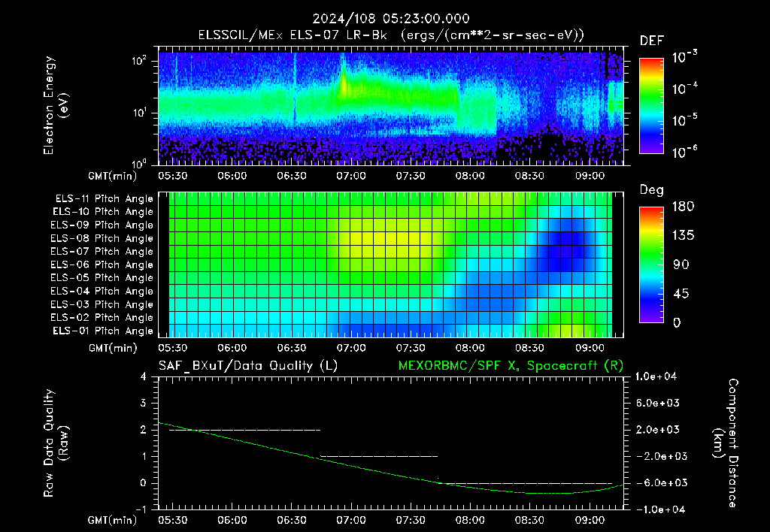770x532 pixels.
Task: Click the 10^-4 label on the DEF scale
Action: click(x=684, y=88)
